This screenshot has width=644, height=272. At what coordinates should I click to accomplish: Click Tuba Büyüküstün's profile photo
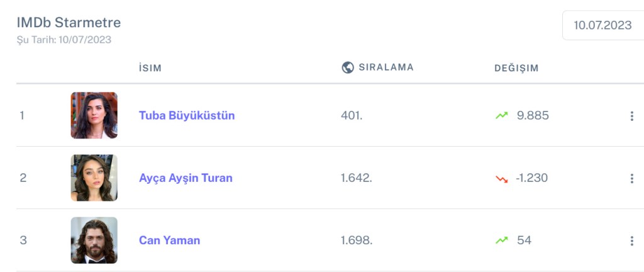(94, 115)
